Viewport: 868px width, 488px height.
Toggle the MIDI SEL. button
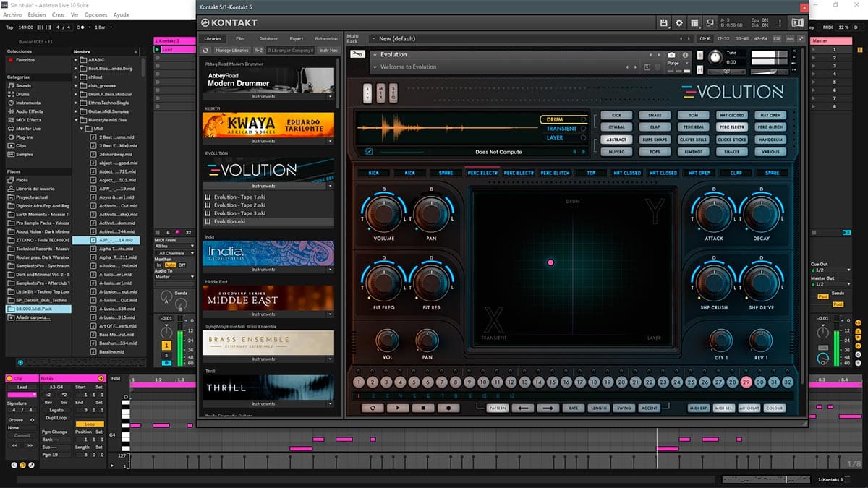click(725, 408)
